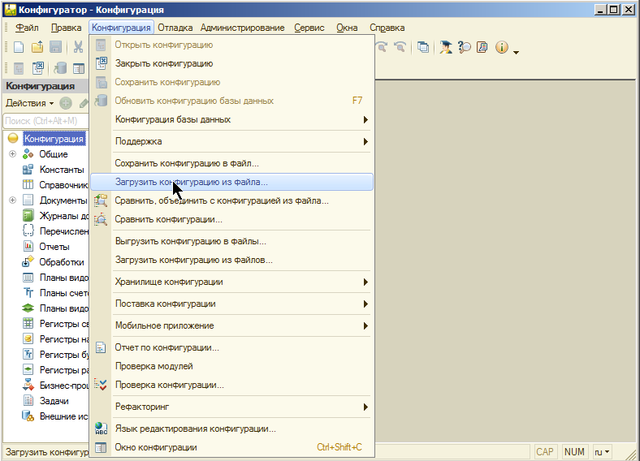Click the Close configuration icon in menu
Screen dimensions: 640x461
tap(100, 63)
